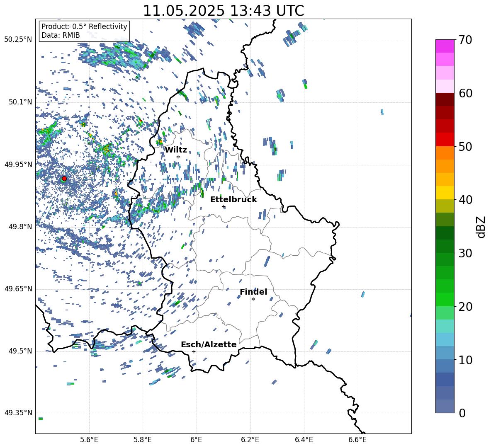Screen dimensions: 491x448
Task: Click the Esch/Alzette city label
Action: point(209,344)
